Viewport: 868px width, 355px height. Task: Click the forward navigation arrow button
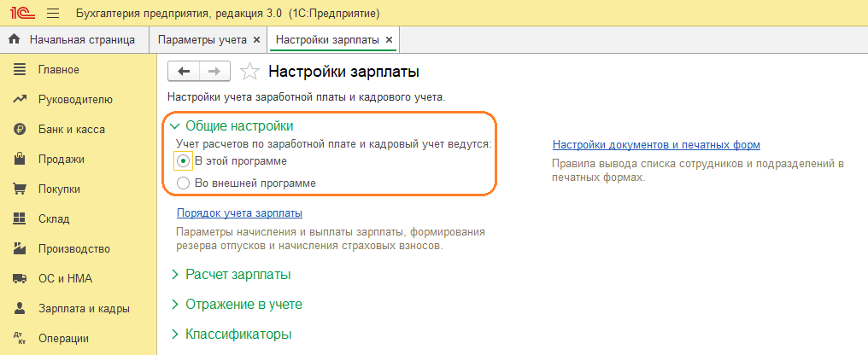(x=214, y=72)
